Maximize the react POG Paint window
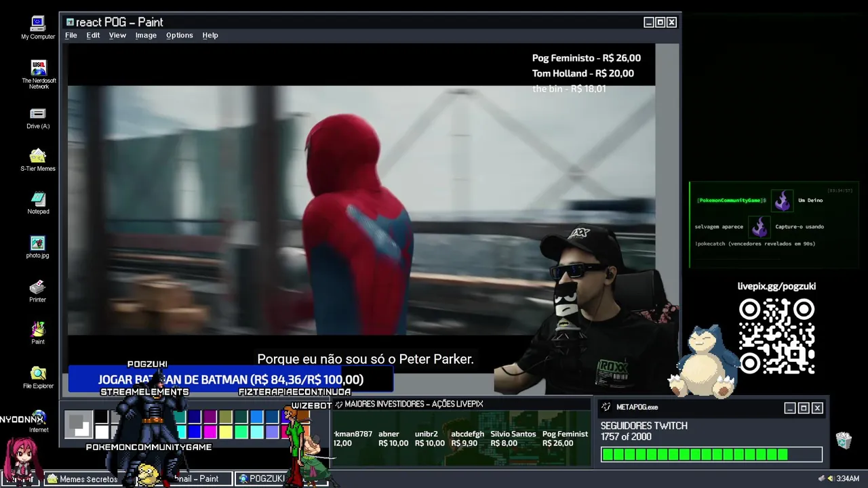This screenshot has height=488, width=868. pos(660,22)
